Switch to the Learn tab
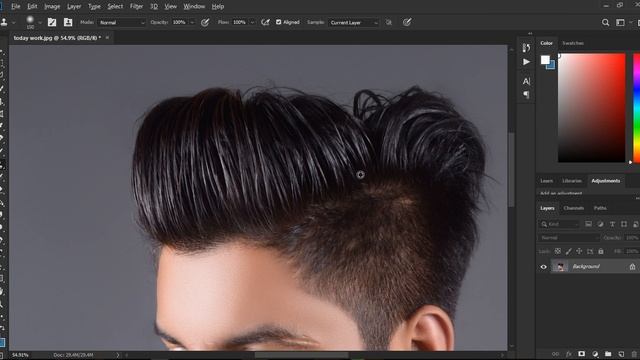The width and height of the screenshot is (640, 360). click(546, 181)
